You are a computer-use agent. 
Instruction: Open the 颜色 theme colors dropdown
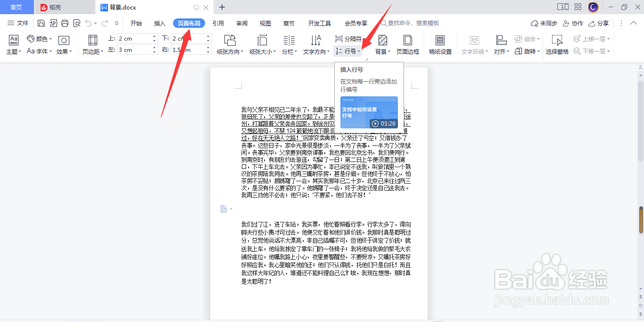coord(39,39)
